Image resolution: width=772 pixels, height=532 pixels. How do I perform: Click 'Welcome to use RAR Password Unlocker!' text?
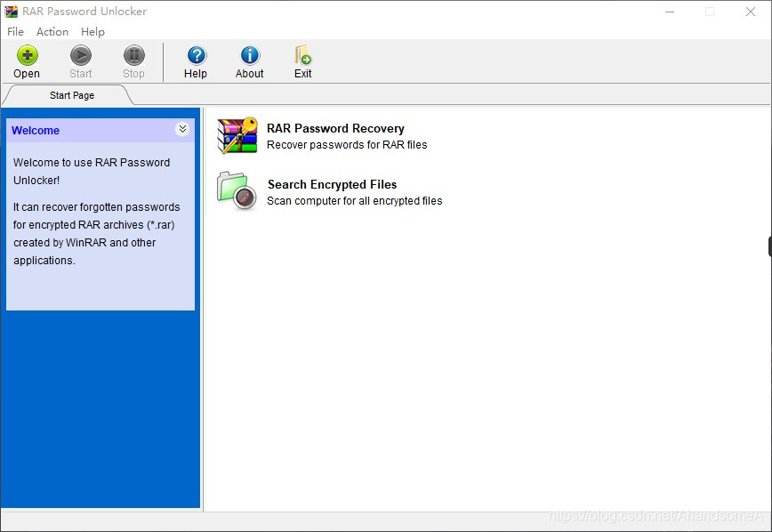click(92, 172)
